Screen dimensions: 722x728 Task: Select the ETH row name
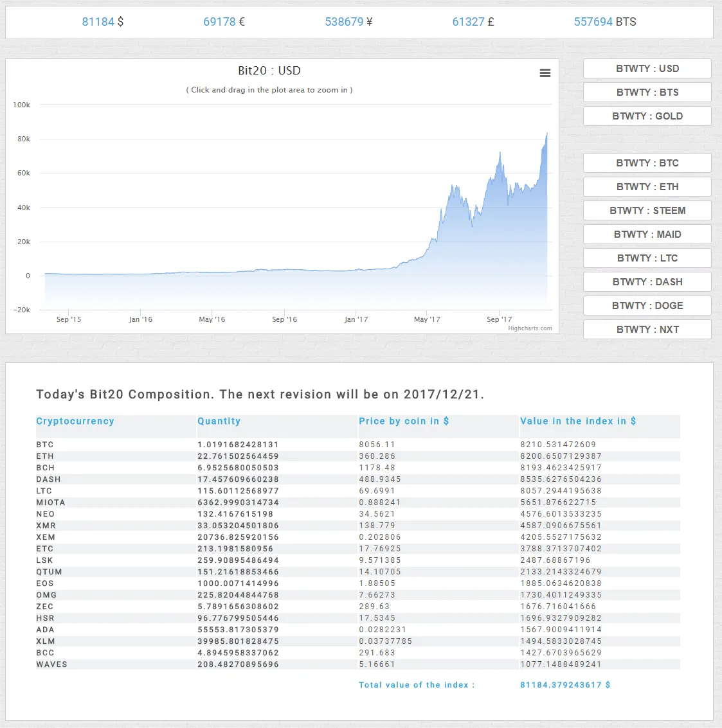(x=45, y=456)
